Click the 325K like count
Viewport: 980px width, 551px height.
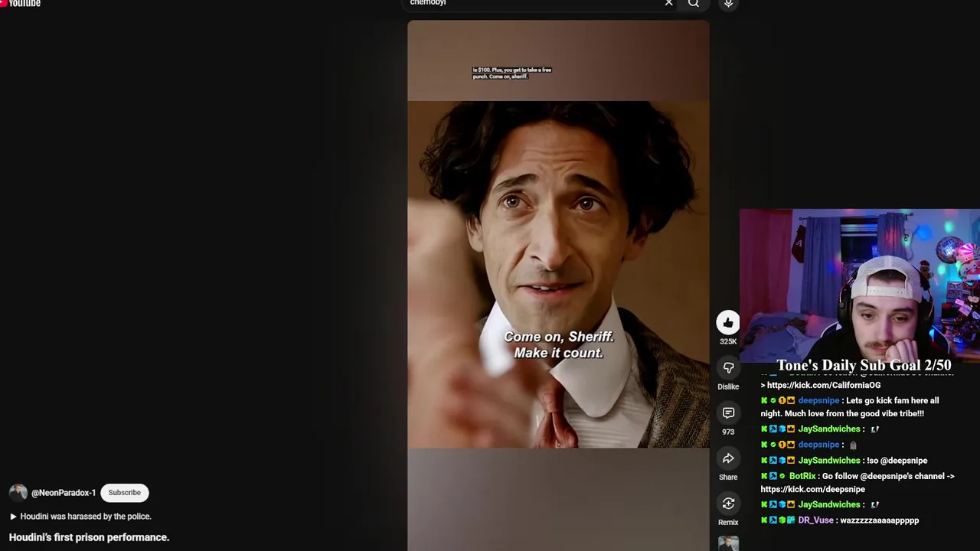pos(728,342)
